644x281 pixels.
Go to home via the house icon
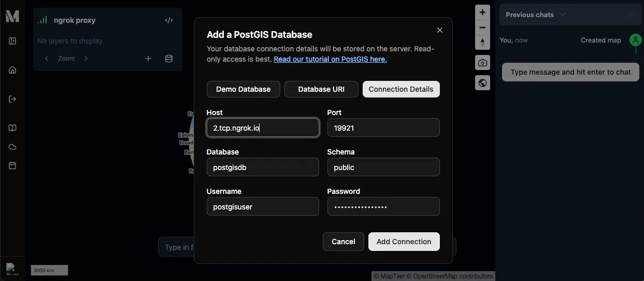click(12, 70)
